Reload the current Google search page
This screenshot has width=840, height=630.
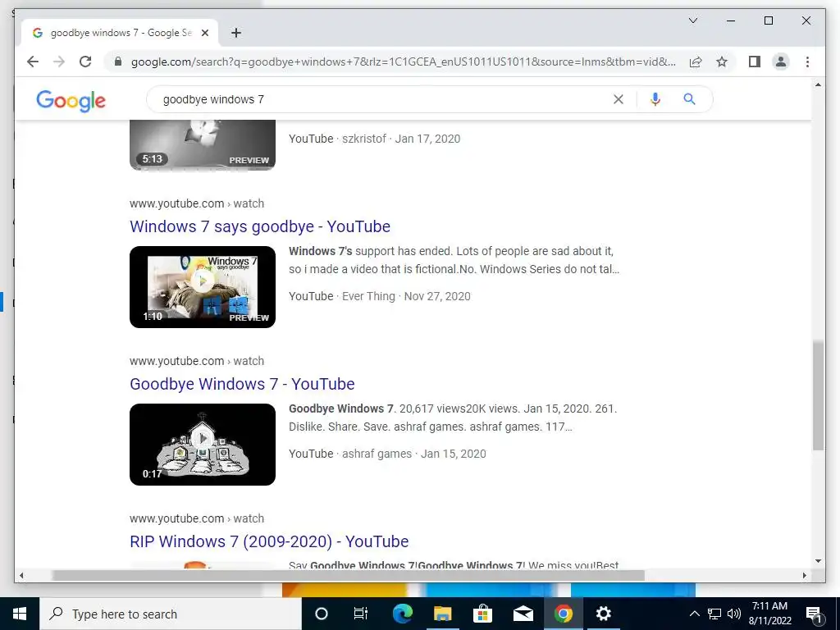[85, 62]
